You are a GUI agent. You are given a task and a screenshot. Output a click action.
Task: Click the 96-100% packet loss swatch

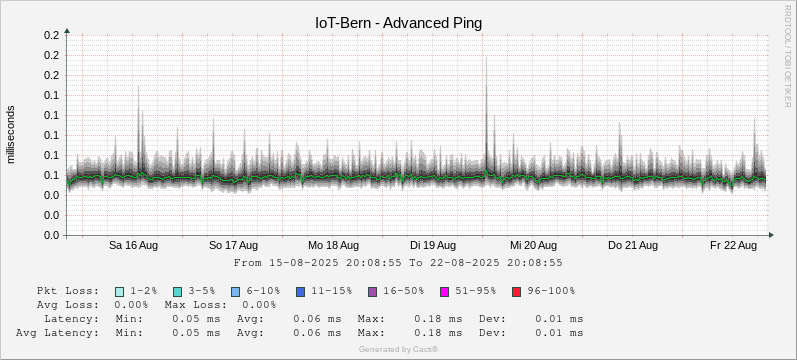coord(516,292)
